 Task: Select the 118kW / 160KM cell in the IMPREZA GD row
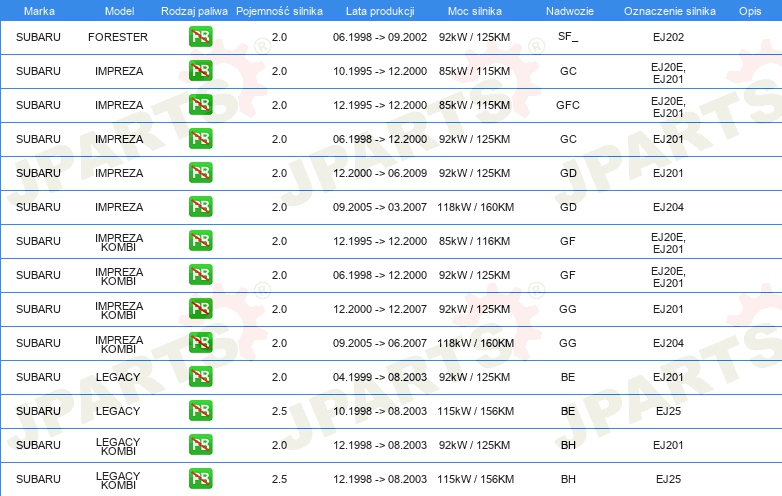[475, 207]
